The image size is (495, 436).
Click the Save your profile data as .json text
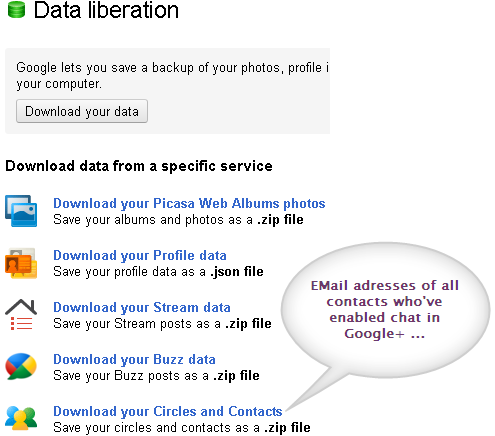tap(158, 272)
